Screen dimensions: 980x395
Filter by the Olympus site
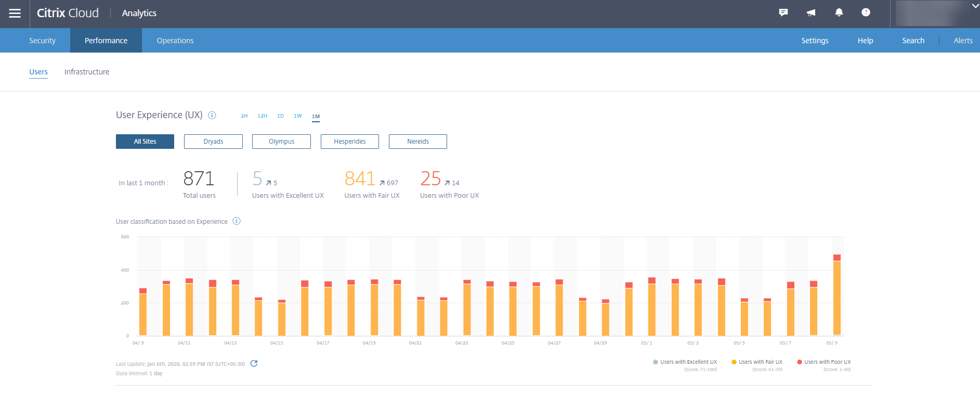[x=281, y=142]
